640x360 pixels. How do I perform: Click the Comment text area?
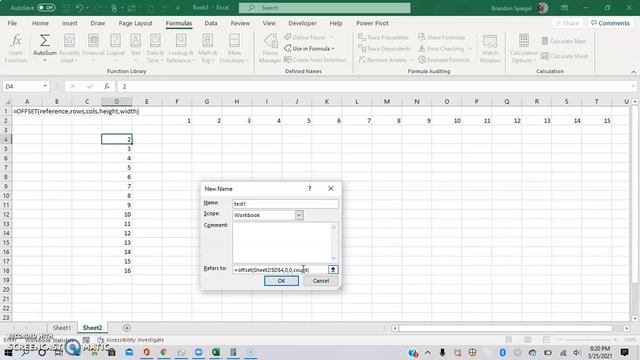pyautogui.click(x=282, y=242)
